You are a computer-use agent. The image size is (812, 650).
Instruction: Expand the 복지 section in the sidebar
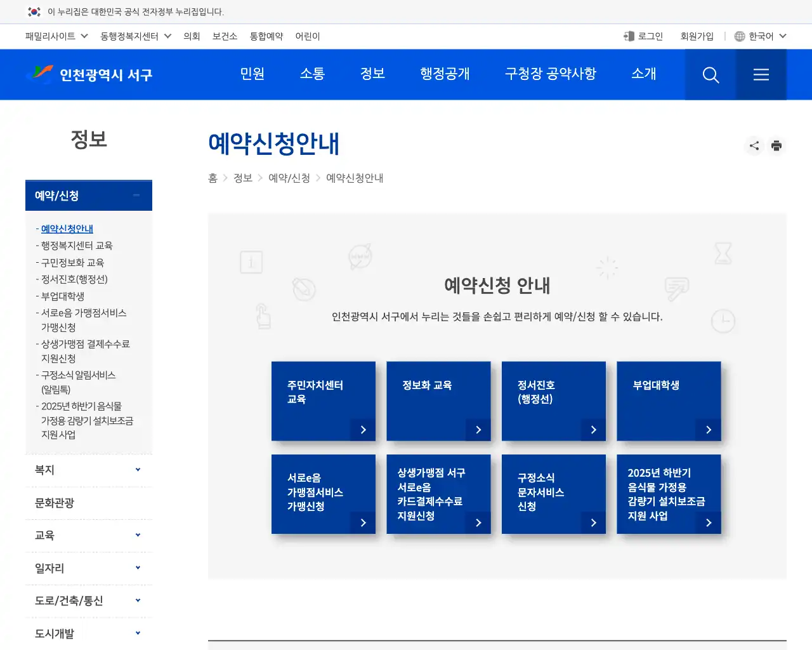(x=88, y=470)
